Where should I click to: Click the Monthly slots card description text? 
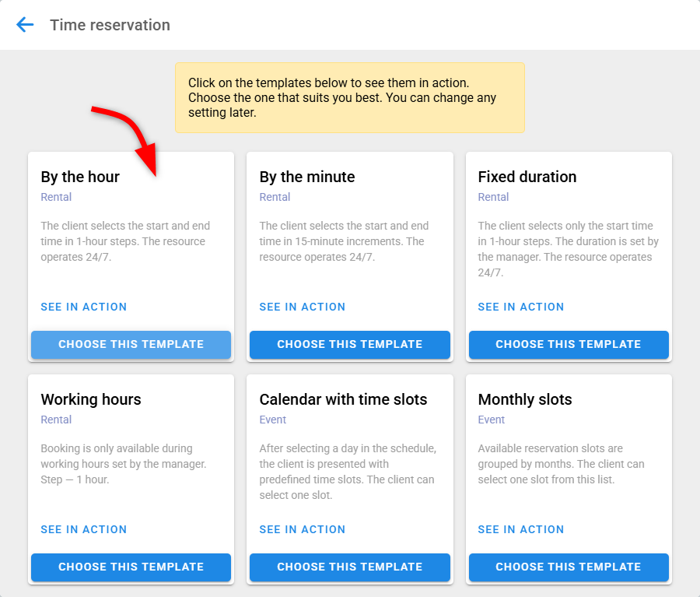pyautogui.click(x=560, y=464)
